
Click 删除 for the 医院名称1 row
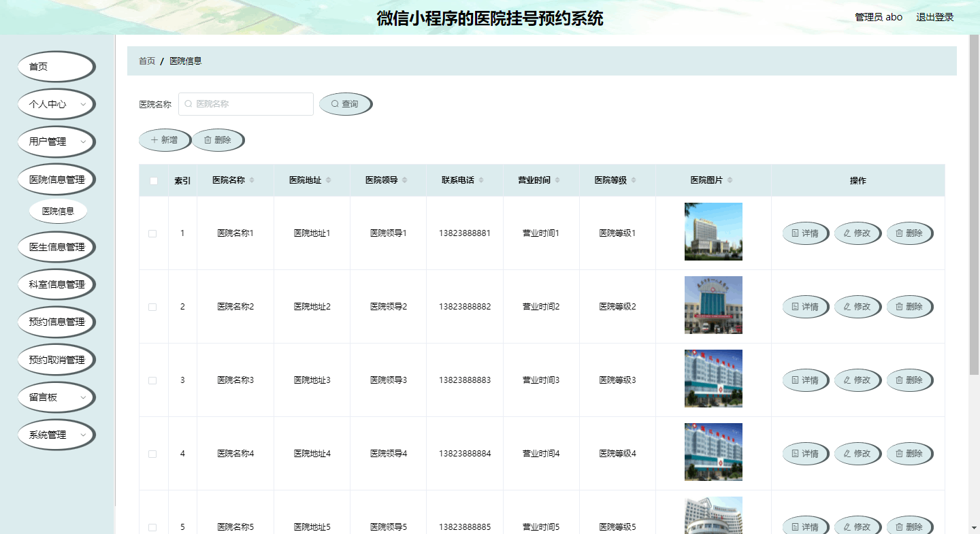pyautogui.click(x=909, y=233)
